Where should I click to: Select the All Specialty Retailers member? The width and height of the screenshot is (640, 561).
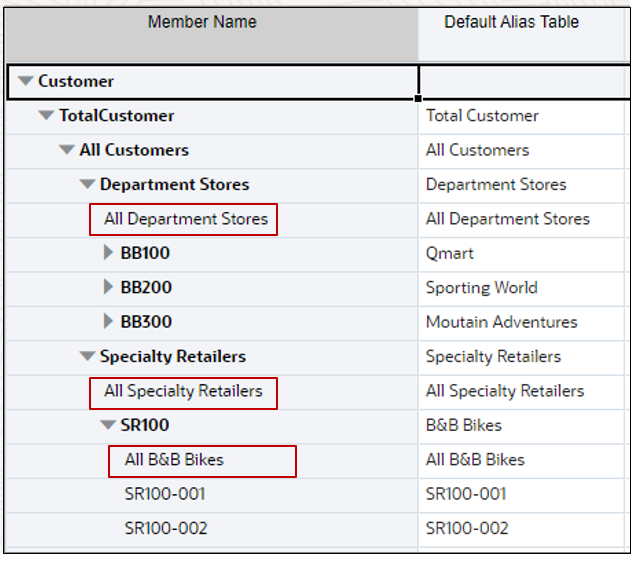[183, 391]
